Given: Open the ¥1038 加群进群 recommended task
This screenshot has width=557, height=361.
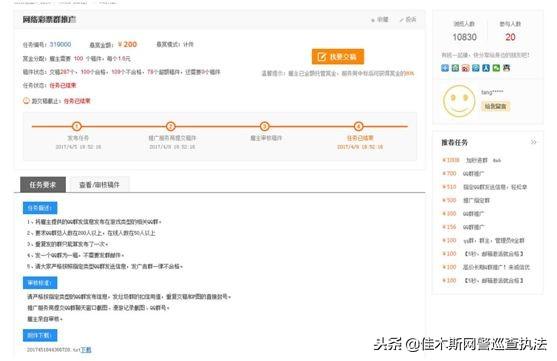Looking at the screenshot, I should pos(471,160).
